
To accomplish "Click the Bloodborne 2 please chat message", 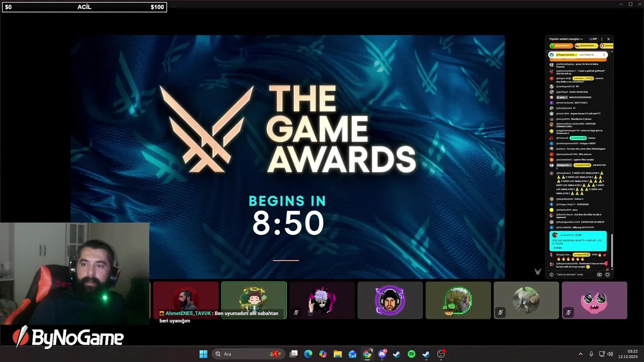I will pyautogui.click(x=571, y=119).
